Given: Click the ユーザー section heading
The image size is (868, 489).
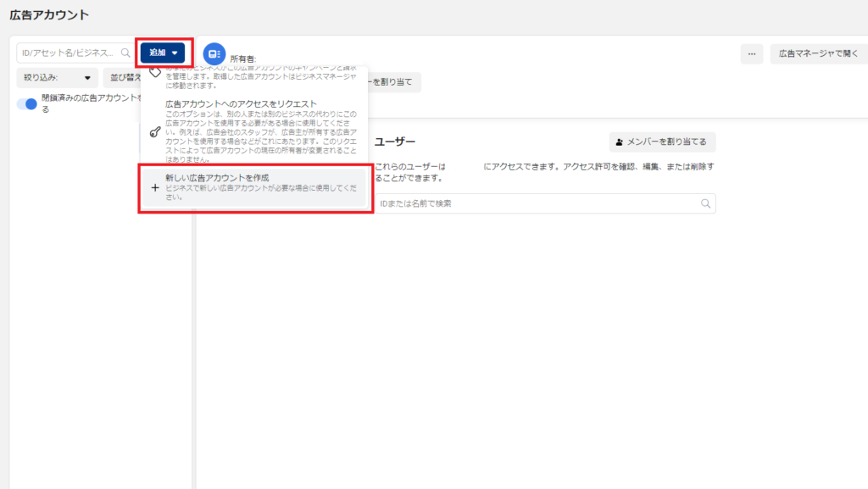Looking at the screenshot, I should [x=395, y=142].
